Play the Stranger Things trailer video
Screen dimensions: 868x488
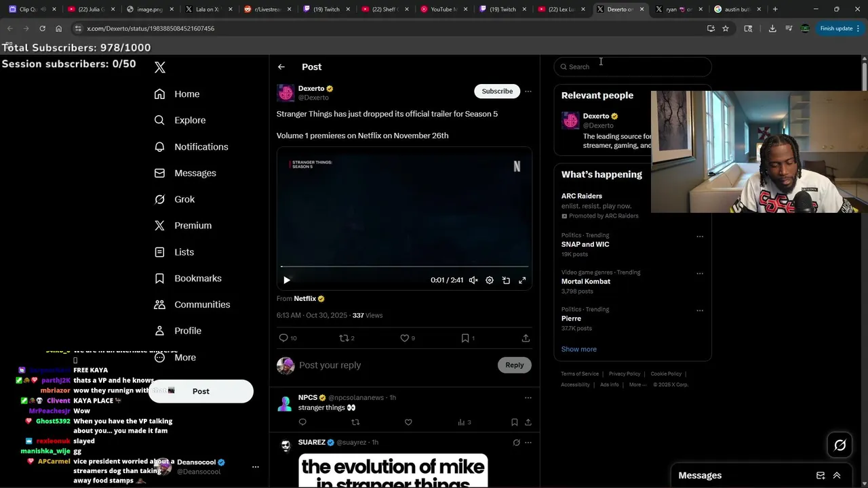(x=287, y=280)
